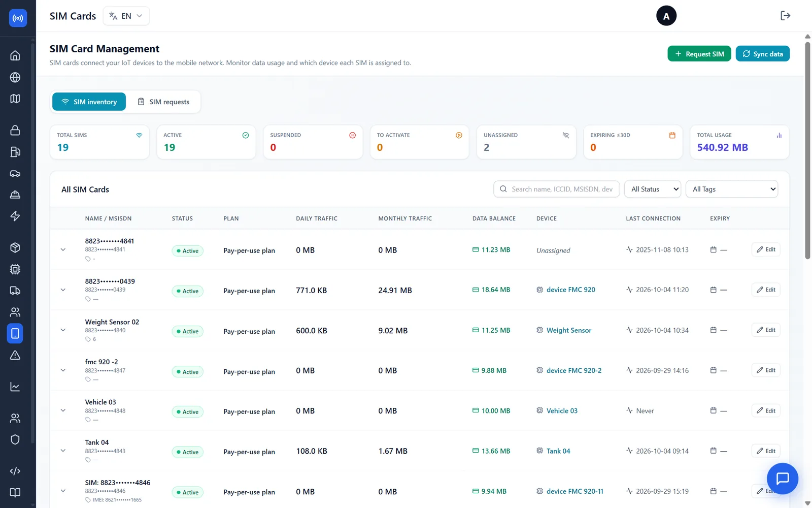This screenshot has width=812, height=508.
Task: Open the shield icon in sidebar
Action: click(x=15, y=439)
